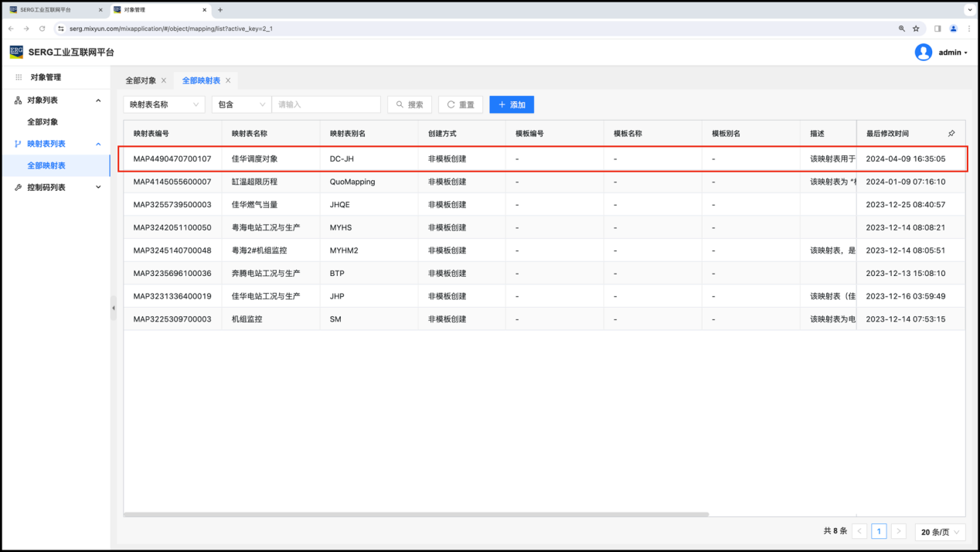980x552 pixels.
Task: Select 全部对象 in the sidebar menu
Action: pos(43,122)
